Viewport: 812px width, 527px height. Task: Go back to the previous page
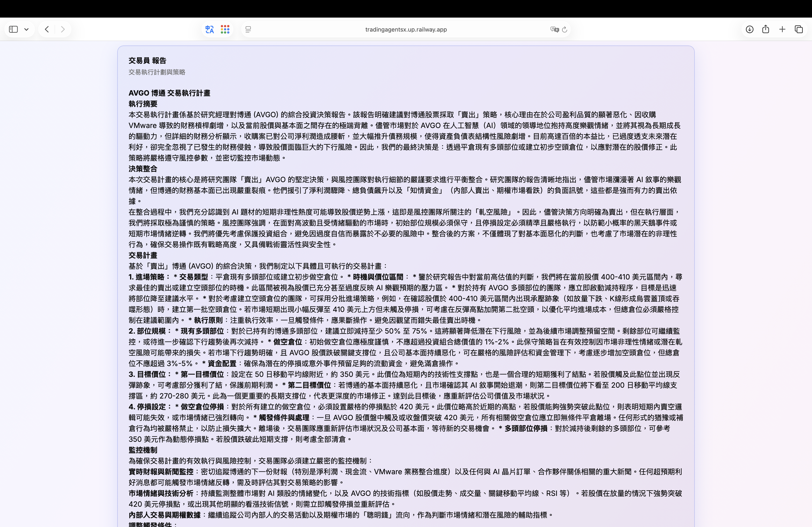pos(47,29)
